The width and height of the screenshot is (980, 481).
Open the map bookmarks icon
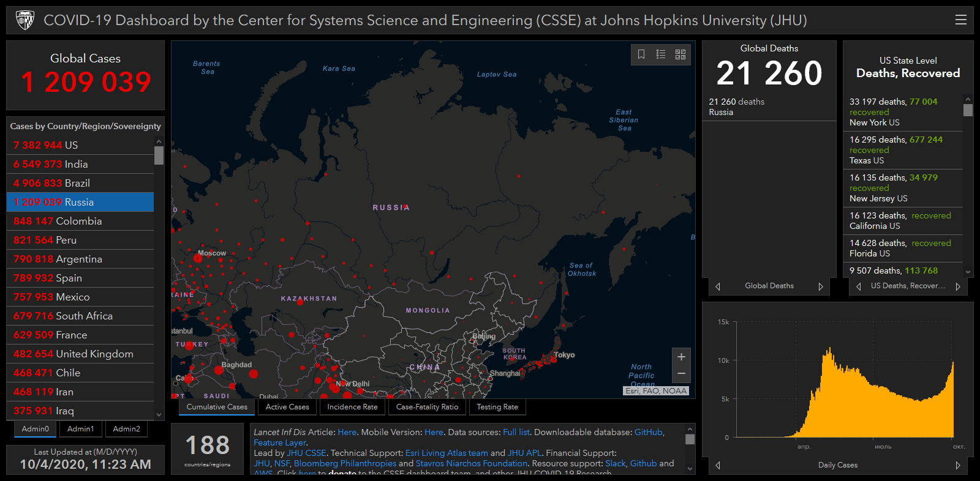tap(641, 54)
